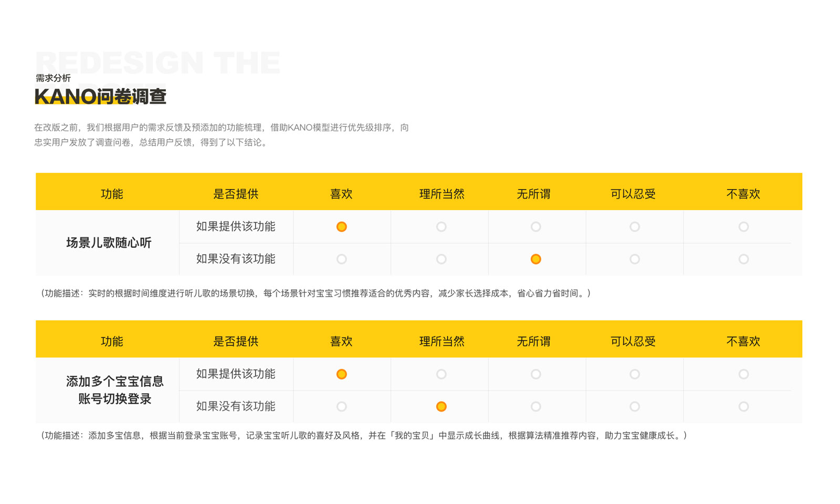Image resolution: width=840 pixels, height=504 pixels.
Task: Click 不喜欢 header of 添加多个宝宝信息 table
Action: 743,342
